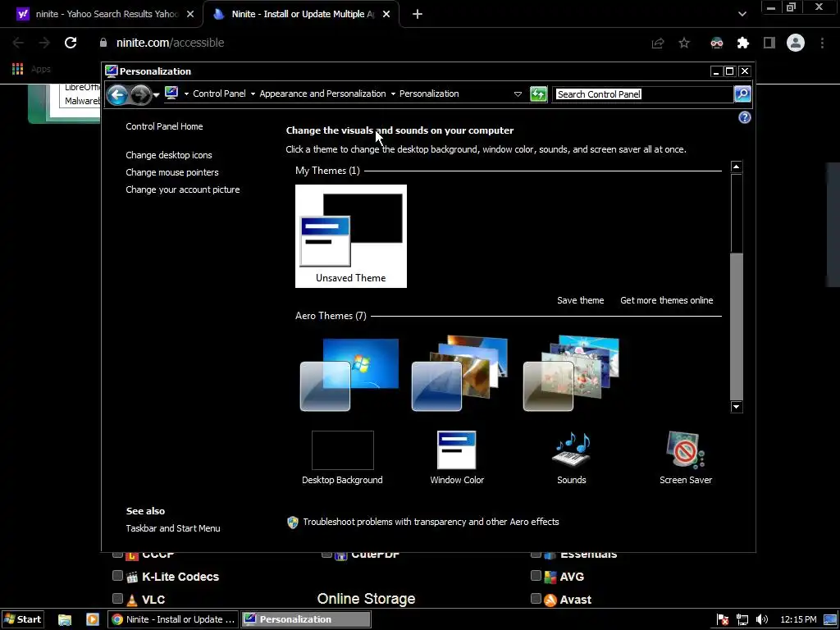Click the search magnifier button
840x630 pixels.
point(742,94)
